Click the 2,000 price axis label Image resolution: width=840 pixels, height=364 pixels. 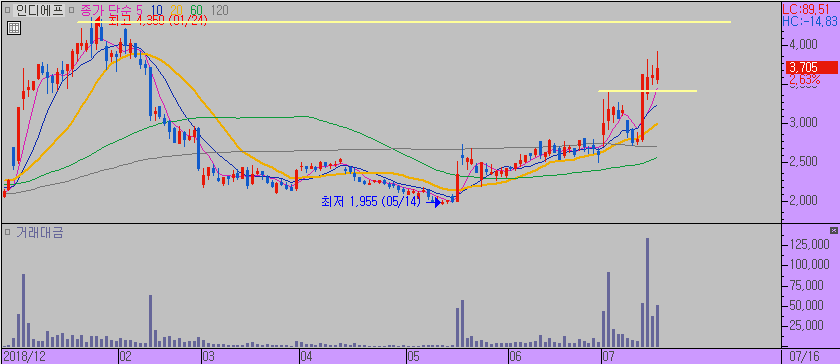[804, 200]
